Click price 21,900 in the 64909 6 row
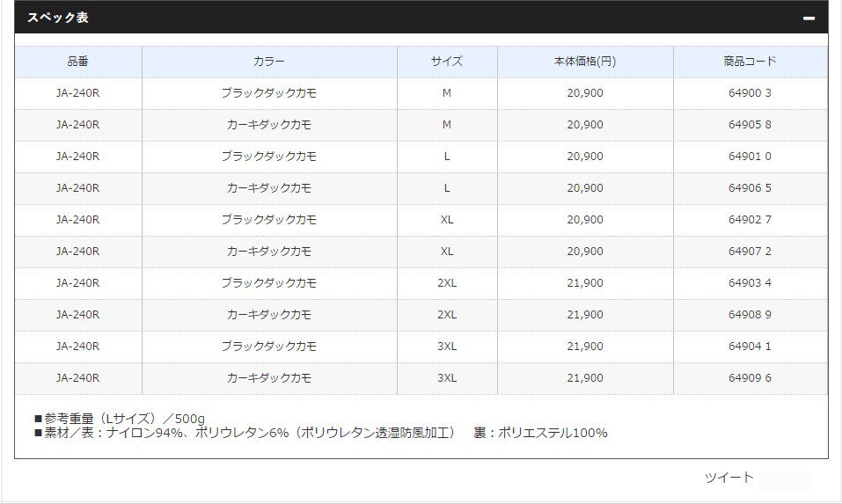842x504 pixels. [585, 378]
